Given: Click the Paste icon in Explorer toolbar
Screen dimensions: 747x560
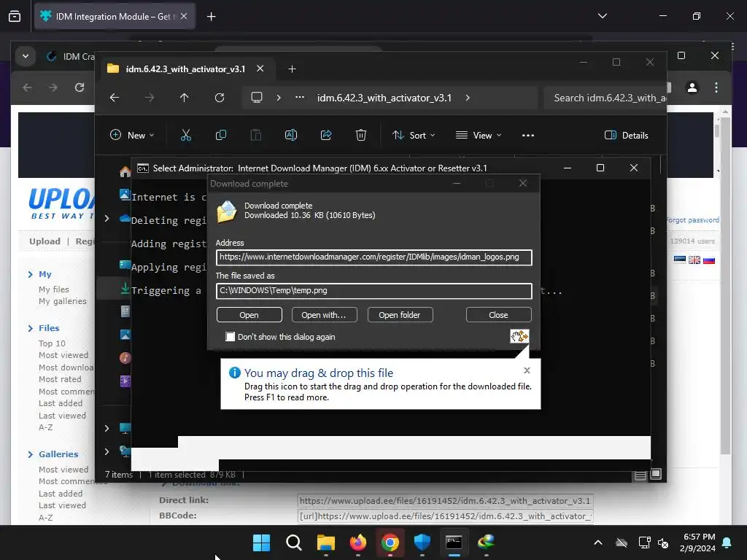Looking at the screenshot, I should (x=256, y=135).
